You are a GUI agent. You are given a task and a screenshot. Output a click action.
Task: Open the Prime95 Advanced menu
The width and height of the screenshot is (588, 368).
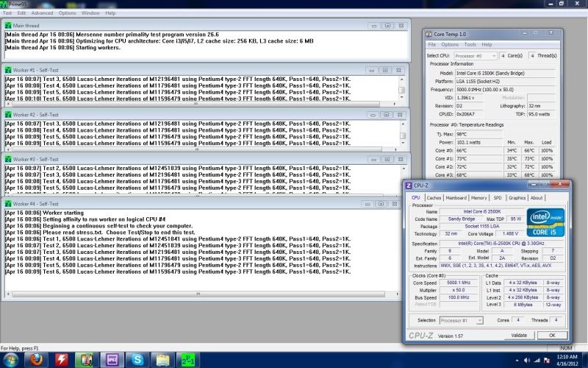tap(42, 13)
